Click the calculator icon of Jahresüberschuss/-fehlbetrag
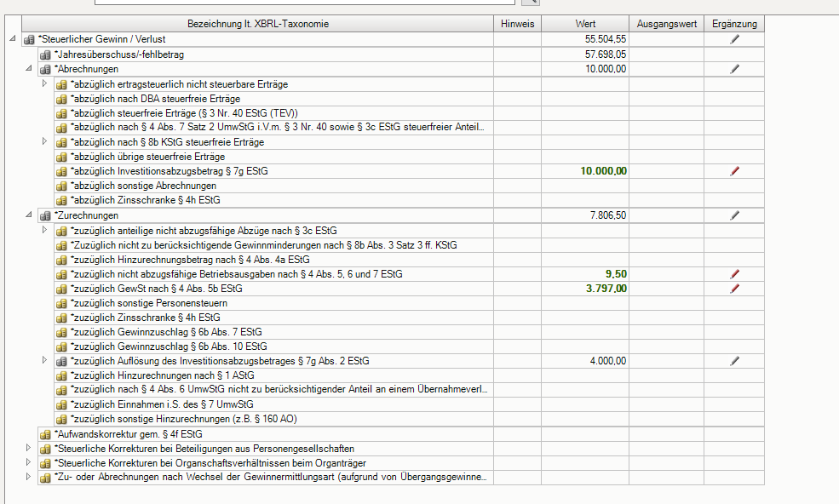This screenshot has width=839, height=504. click(x=45, y=54)
